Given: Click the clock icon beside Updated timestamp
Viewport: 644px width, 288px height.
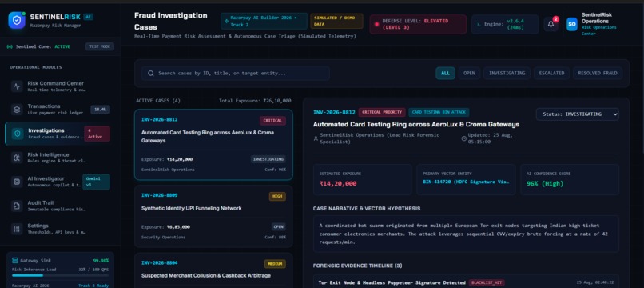Looking at the screenshot, I should pyautogui.click(x=463, y=138).
